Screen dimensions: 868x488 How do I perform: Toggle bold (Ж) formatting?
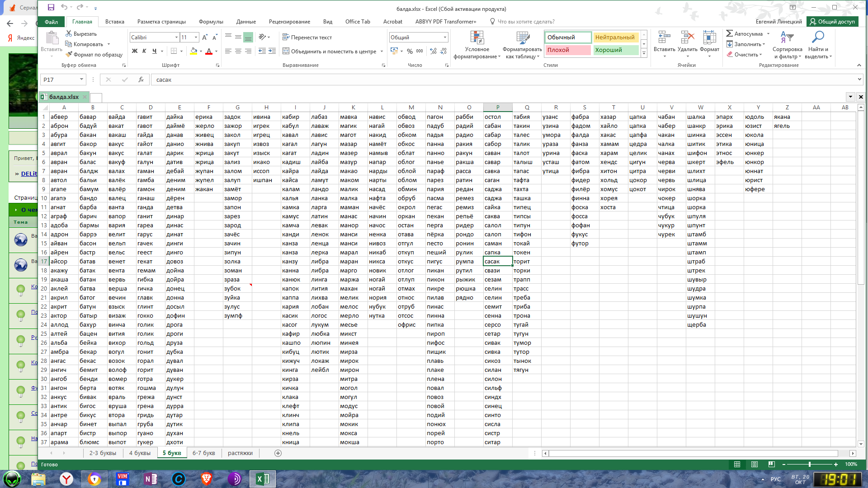coord(134,51)
